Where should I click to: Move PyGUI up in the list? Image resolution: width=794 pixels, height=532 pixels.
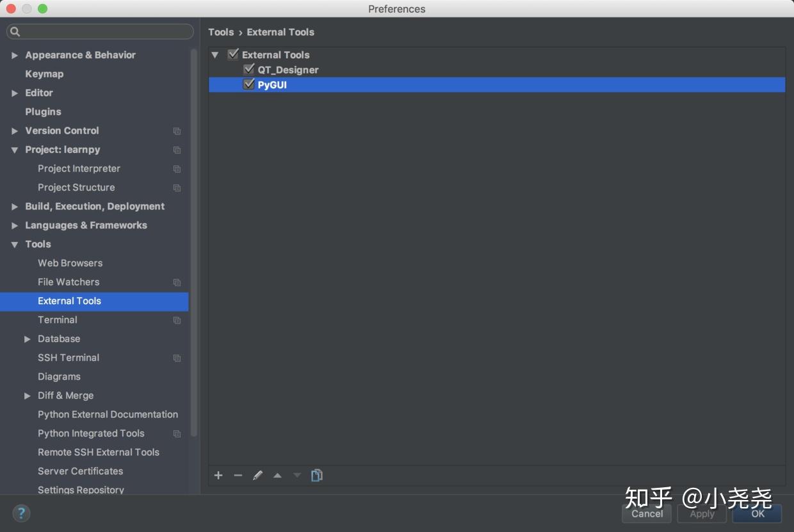click(x=277, y=475)
